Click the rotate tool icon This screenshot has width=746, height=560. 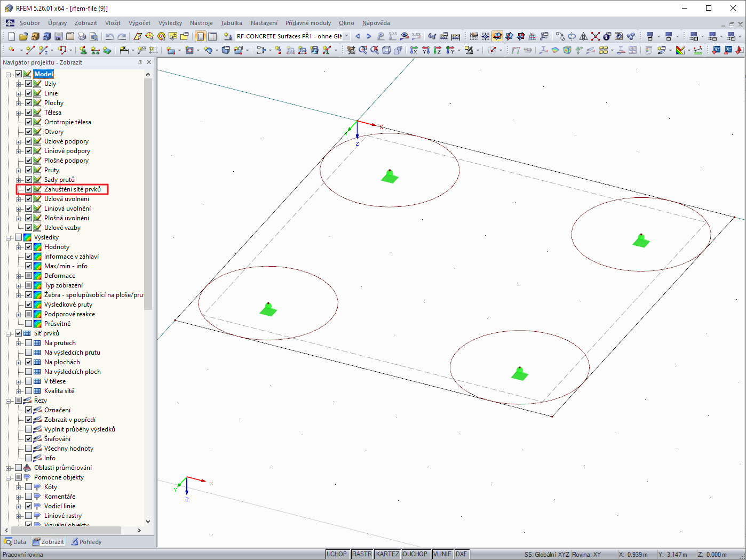pos(572,36)
